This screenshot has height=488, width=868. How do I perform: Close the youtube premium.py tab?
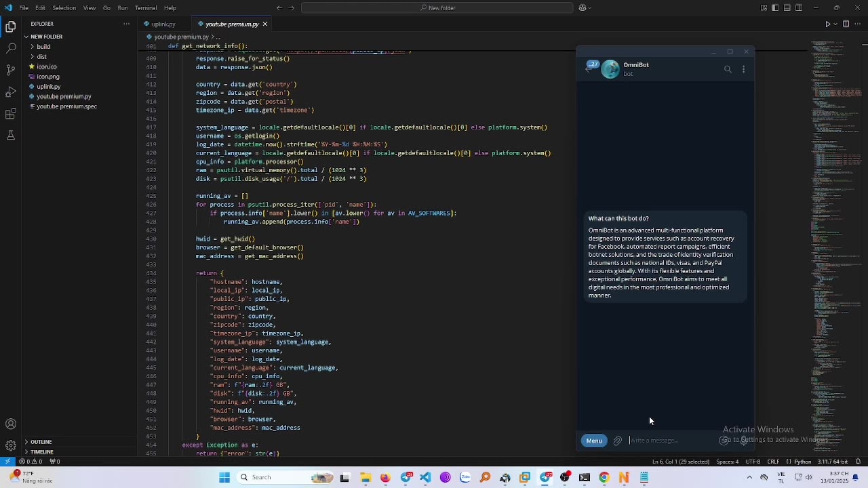tap(264, 24)
